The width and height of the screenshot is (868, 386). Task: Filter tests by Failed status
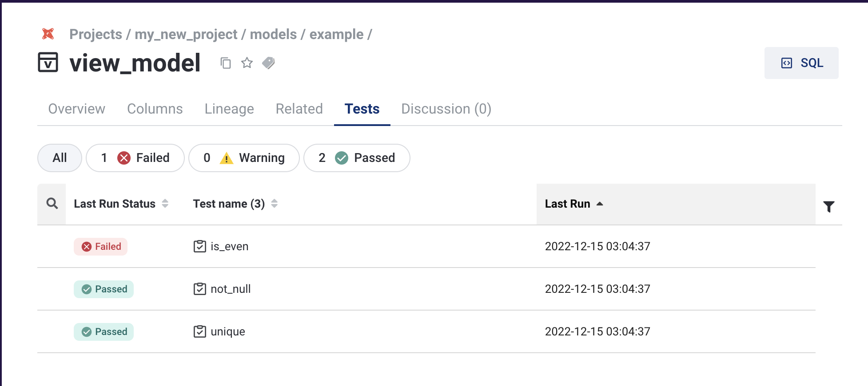pyautogui.click(x=135, y=158)
